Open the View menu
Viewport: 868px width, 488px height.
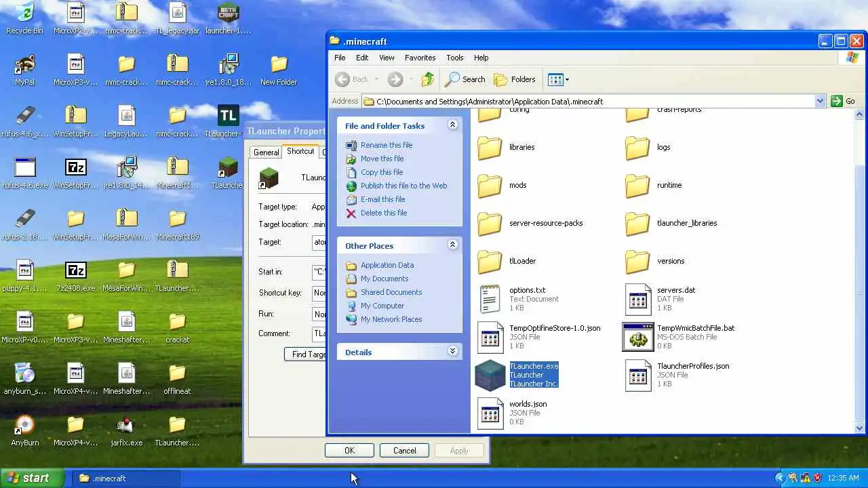click(387, 58)
